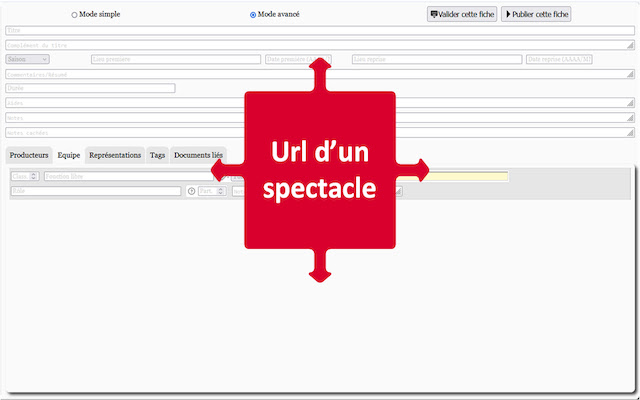Click the resize handle of Commentaires/Résumé
Viewport: 640px width, 400px height.
click(631, 75)
